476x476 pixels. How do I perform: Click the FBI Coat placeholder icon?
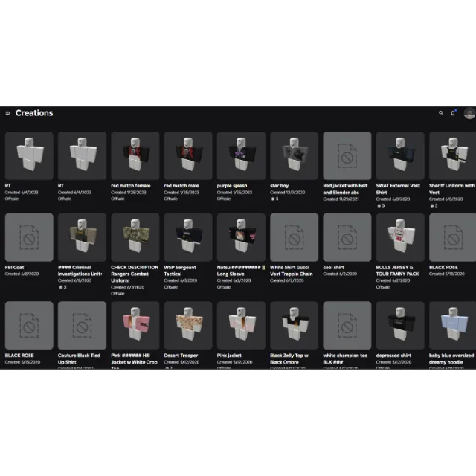tap(29, 237)
